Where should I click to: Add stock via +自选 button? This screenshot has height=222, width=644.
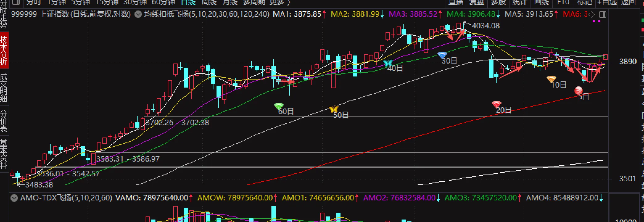point(607,2)
